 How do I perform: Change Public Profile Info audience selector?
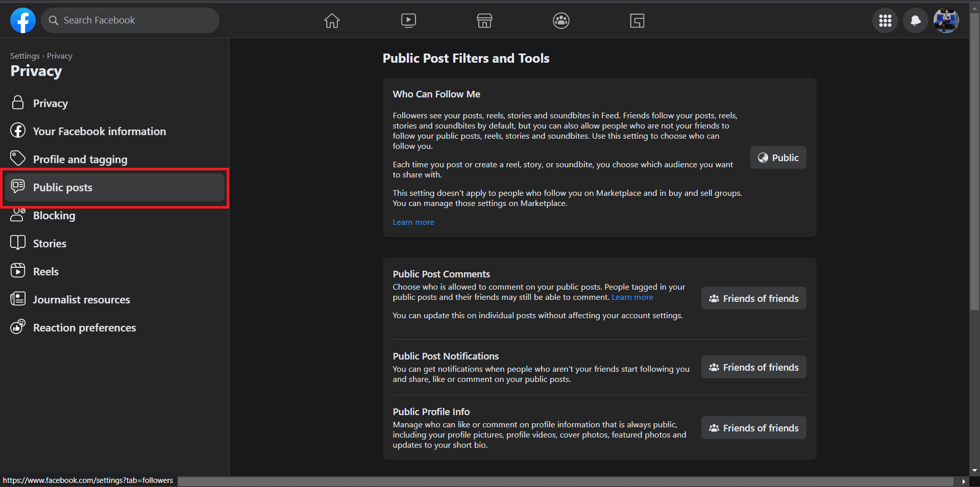coord(753,428)
